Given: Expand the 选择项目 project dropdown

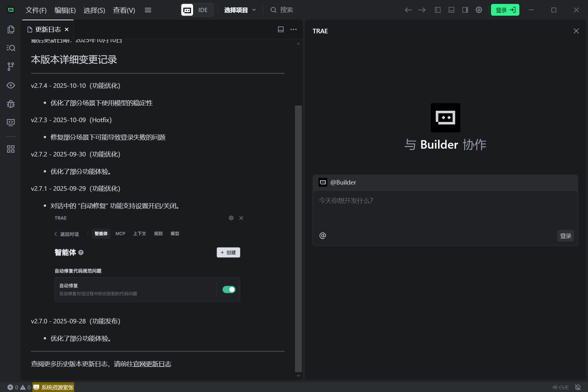Looking at the screenshot, I should click(x=240, y=10).
